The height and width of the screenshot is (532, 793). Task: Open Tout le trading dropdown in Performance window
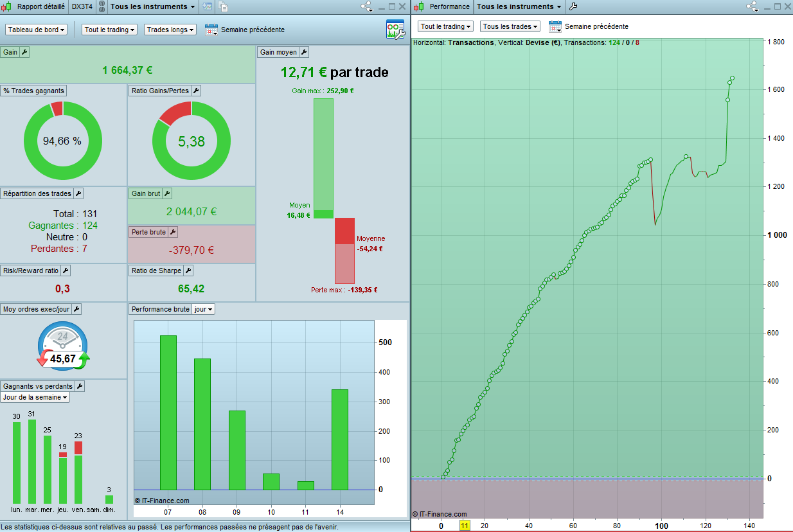click(x=445, y=27)
